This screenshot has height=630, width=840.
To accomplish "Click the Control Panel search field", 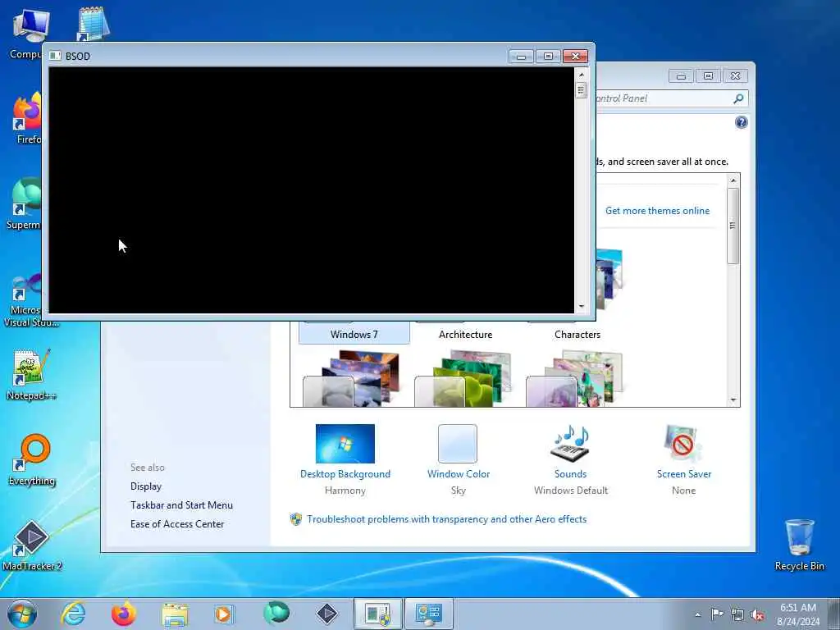I will [663, 98].
